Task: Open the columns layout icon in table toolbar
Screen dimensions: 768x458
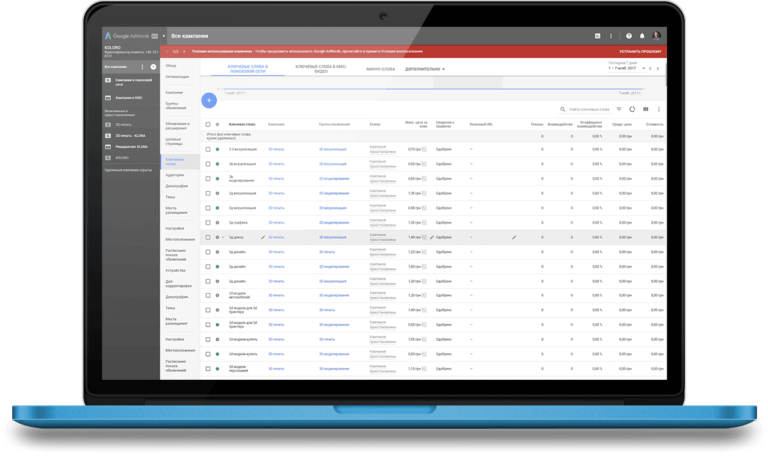Action: click(x=645, y=109)
